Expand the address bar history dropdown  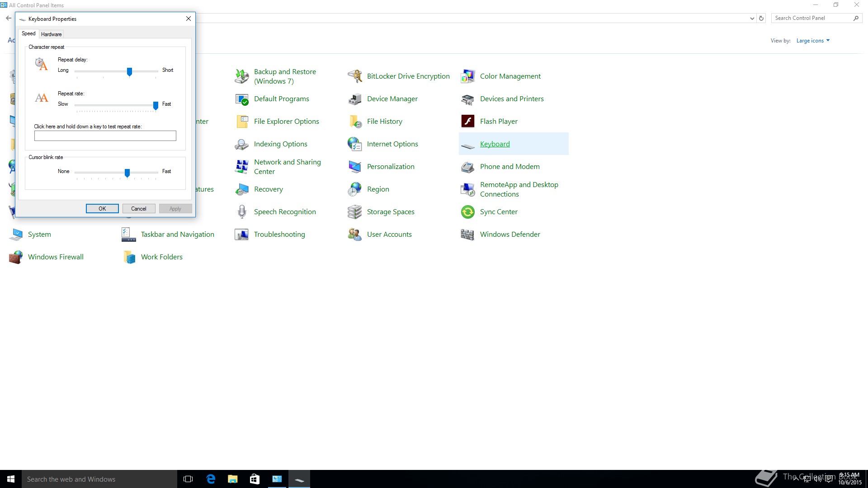(752, 19)
